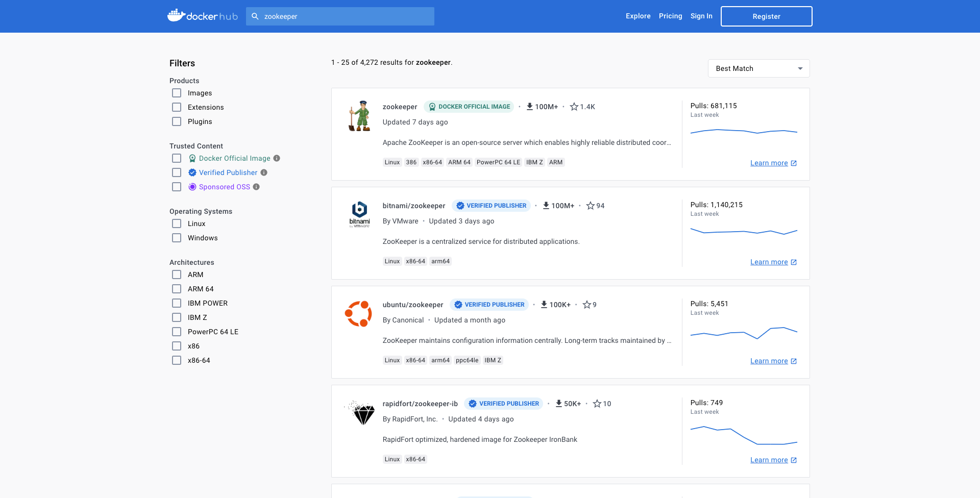The image size is (980, 498).
Task: Click 'Pulls: 1,140,215' text
Action: tap(716, 205)
